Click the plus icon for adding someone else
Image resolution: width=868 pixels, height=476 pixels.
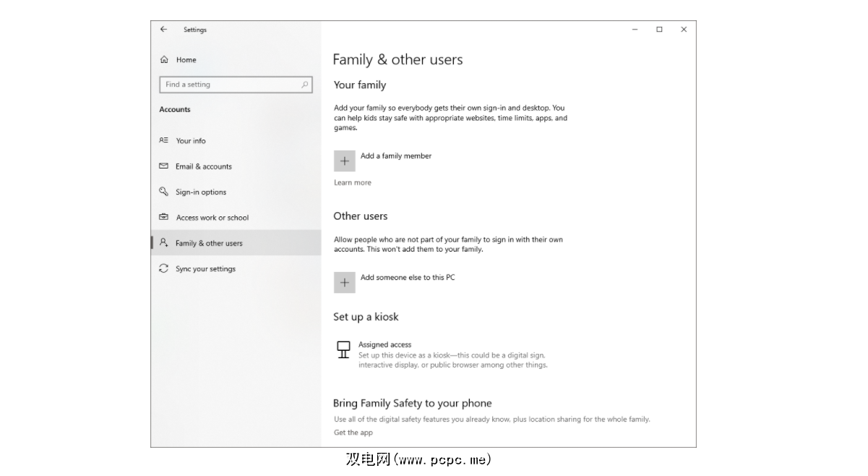345,282
